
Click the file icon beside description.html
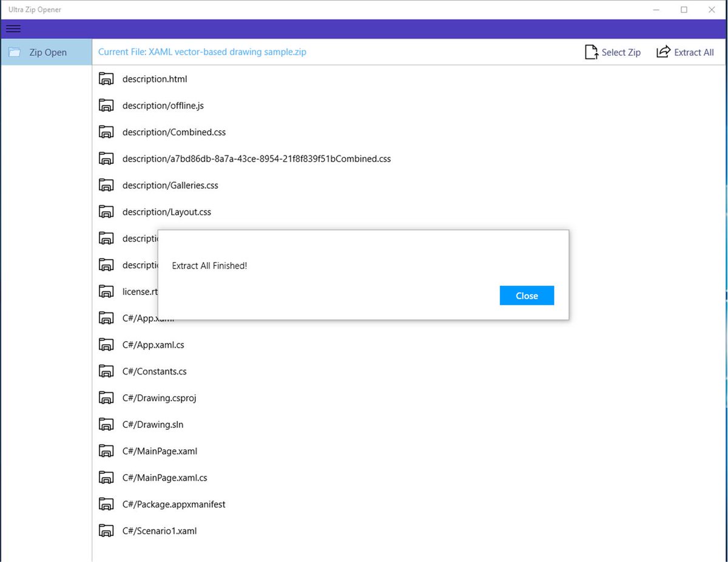[x=106, y=78]
